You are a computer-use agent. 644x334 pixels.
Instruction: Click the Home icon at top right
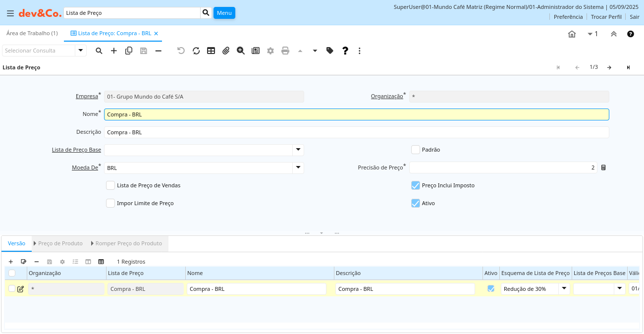(x=572, y=34)
